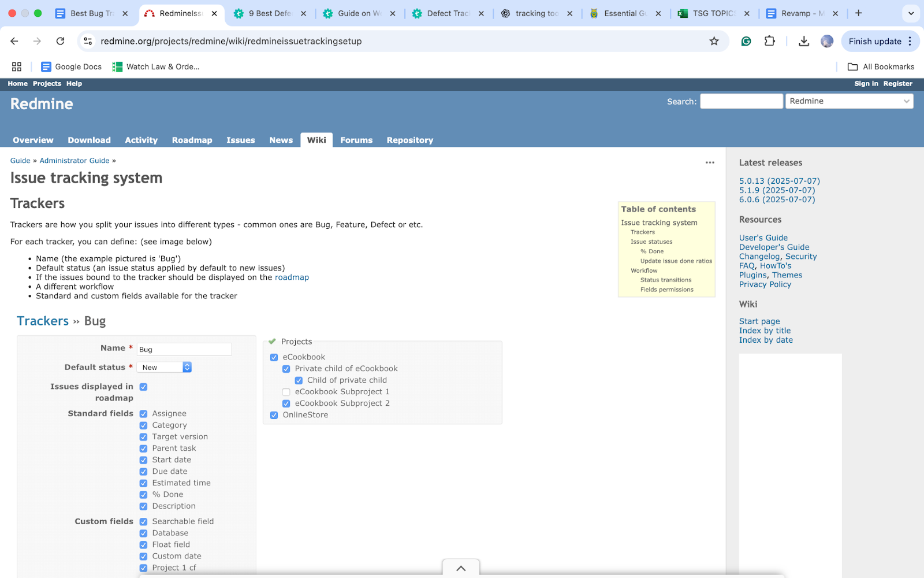Open wiki page actions ellipsis menu

pos(710,162)
